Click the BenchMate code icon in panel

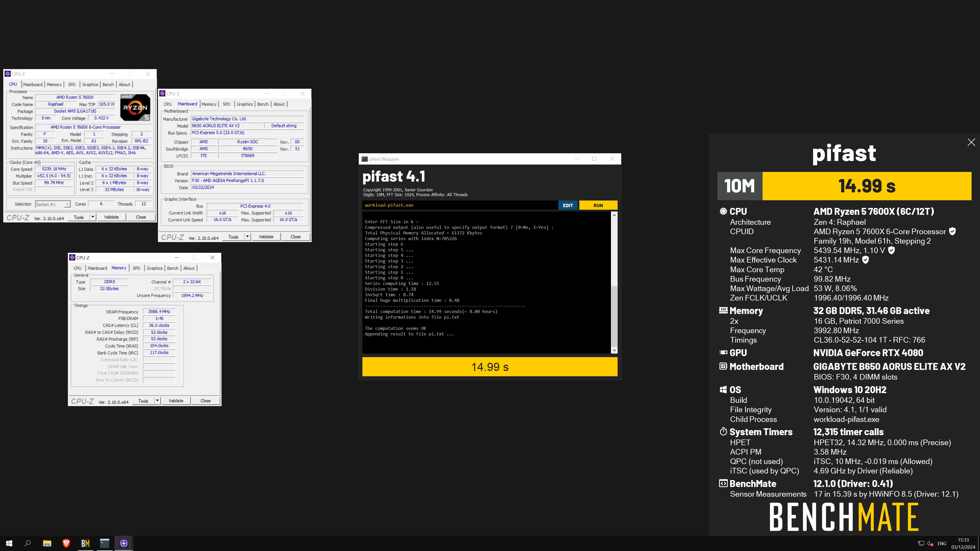pos(723,483)
